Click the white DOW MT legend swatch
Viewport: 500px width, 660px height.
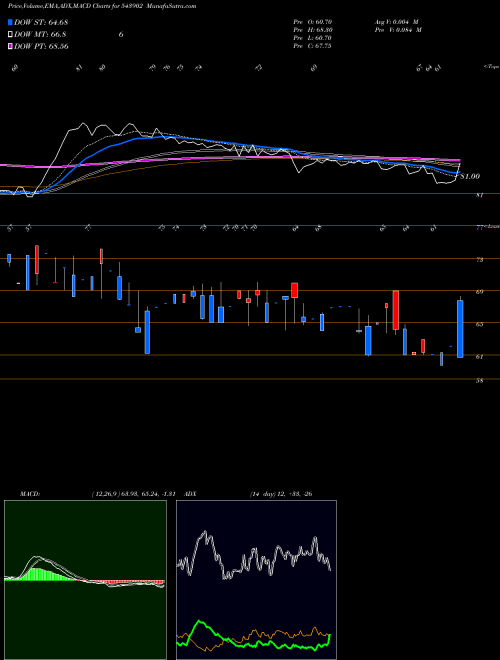(x=10, y=35)
